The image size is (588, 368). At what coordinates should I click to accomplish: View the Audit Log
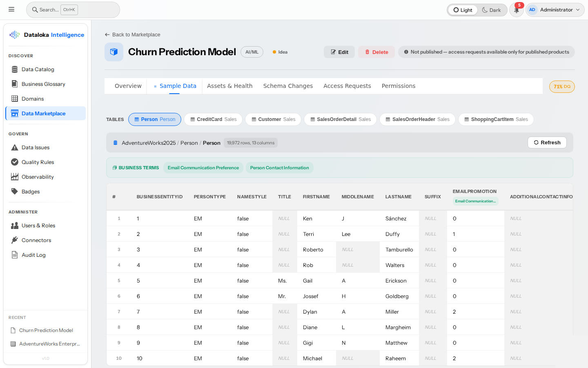click(33, 255)
